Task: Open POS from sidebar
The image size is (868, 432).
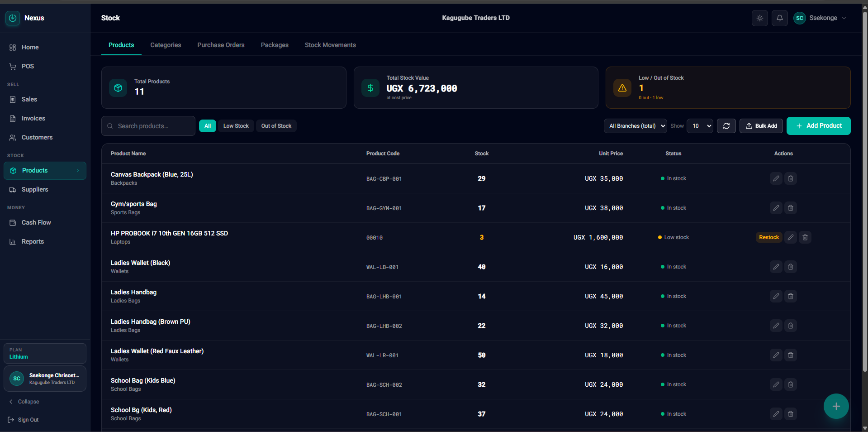Action: (45, 66)
